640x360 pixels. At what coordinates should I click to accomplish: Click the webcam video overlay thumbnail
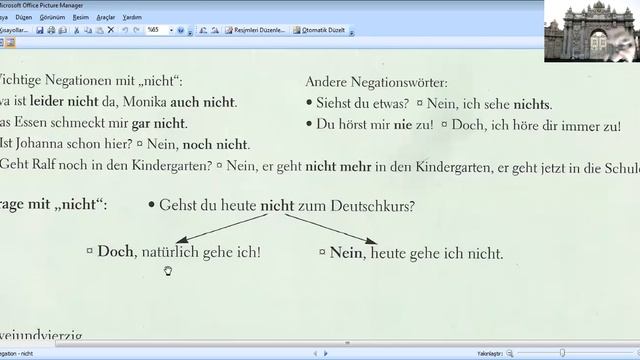[592, 31]
